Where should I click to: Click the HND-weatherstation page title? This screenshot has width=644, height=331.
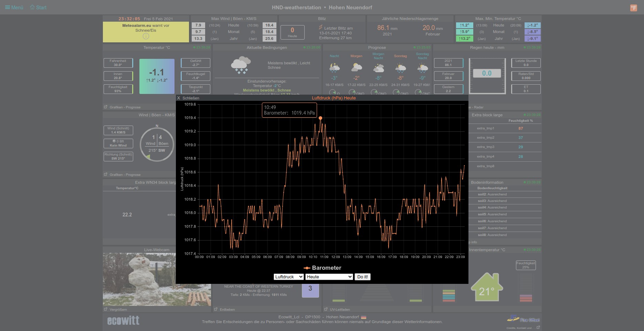(322, 8)
